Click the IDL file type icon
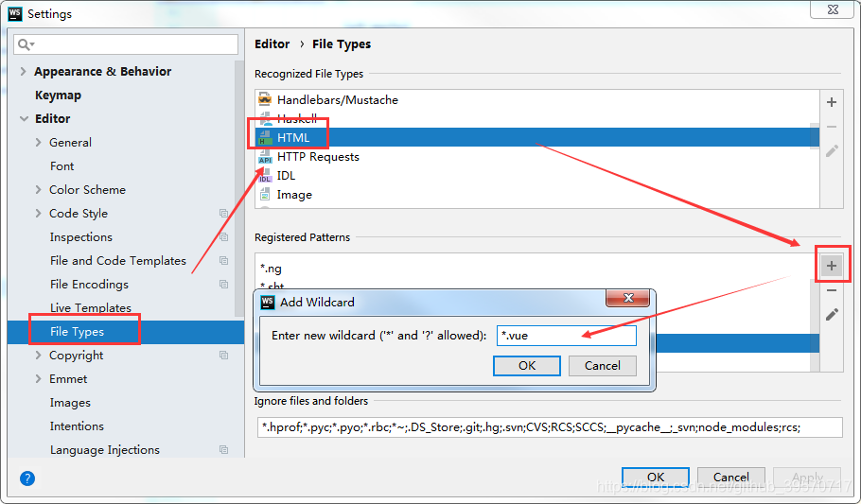Image resolution: width=861 pixels, height=504 pixels. pos(265,176)
